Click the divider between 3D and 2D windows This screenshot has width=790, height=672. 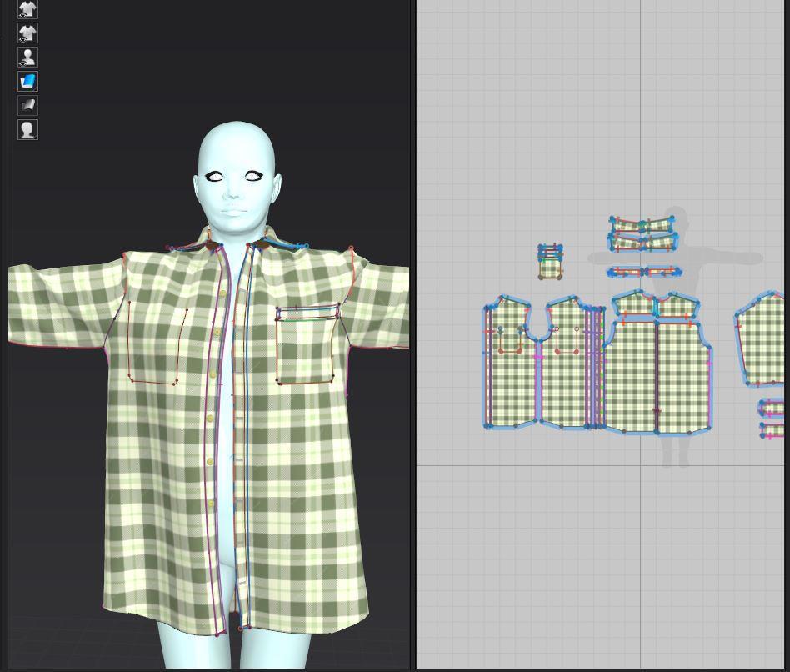[413, 333]
